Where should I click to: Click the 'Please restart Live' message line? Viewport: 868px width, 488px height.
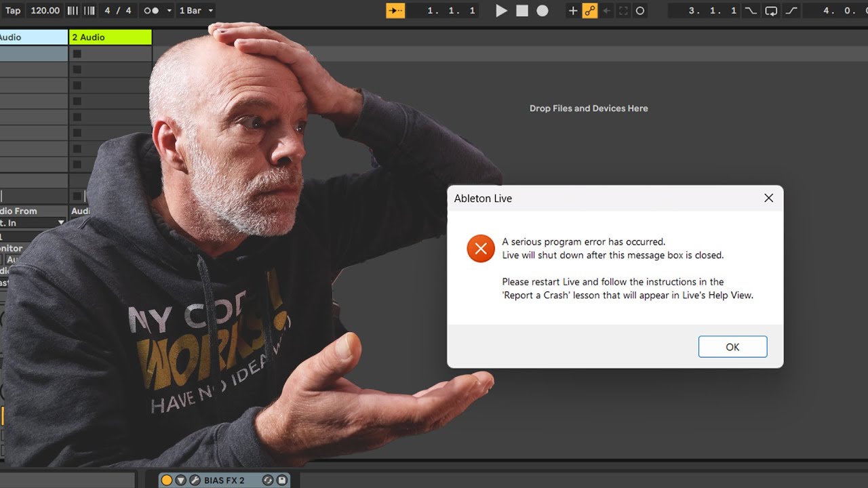(613, 282)
